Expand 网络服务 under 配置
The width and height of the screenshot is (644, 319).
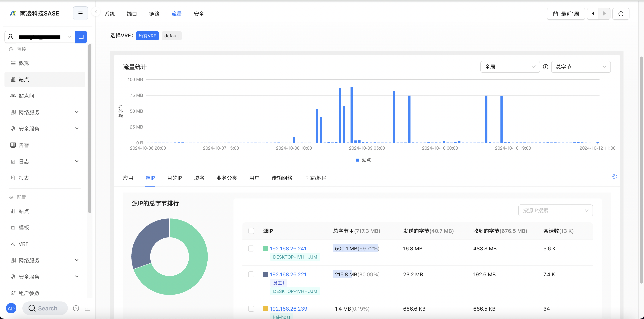tap(45, 260)
